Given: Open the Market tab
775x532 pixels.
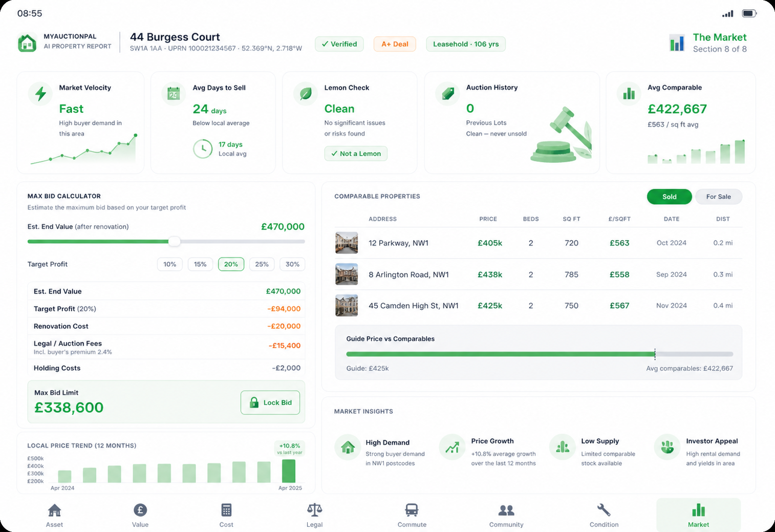Looking at the screenshot, I should (698, 515).
